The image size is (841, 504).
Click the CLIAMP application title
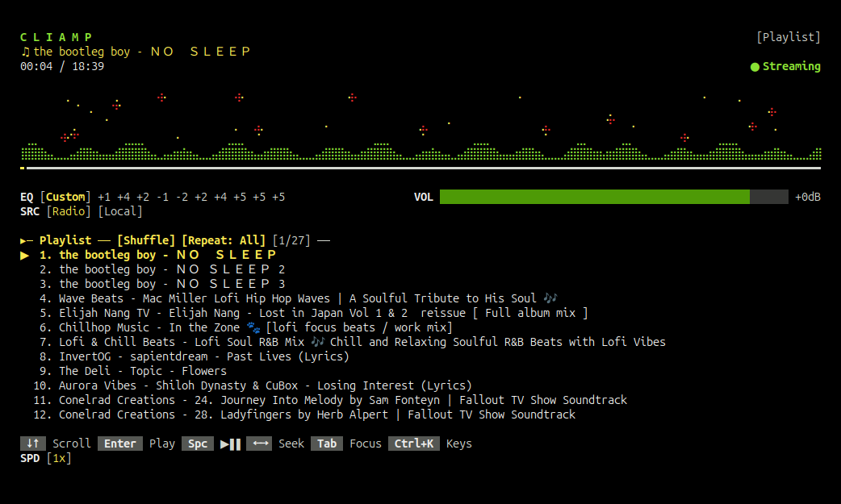[56, 37]
